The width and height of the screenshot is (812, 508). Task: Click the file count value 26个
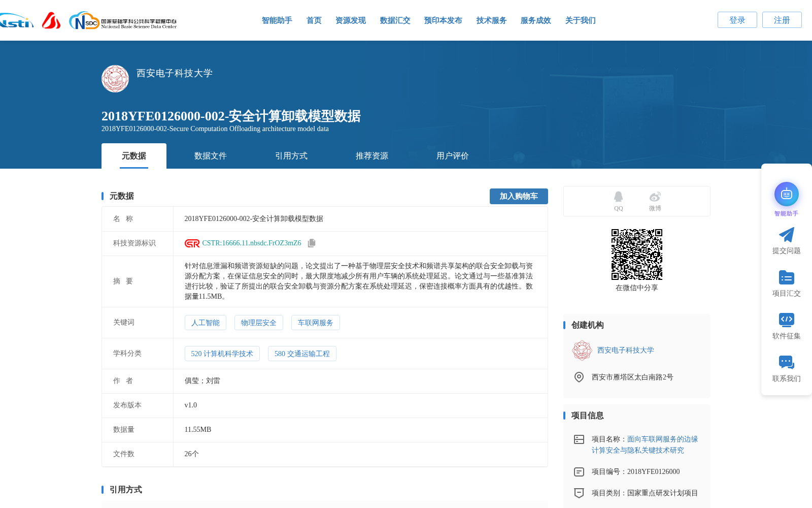click(x=192, y=454)
